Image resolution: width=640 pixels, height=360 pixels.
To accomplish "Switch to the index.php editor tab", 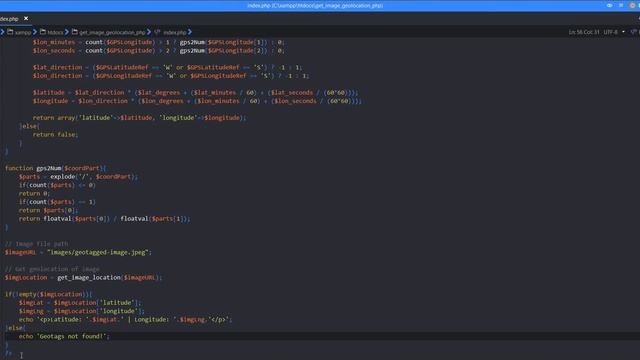I will (x=9, y=19).
